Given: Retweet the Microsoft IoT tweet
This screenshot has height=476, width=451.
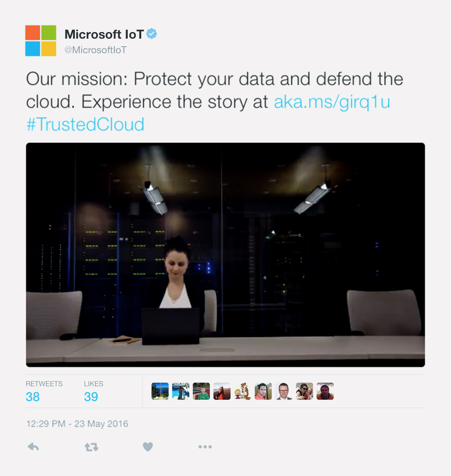Looking at the screenshot, I should coord(92,447).
